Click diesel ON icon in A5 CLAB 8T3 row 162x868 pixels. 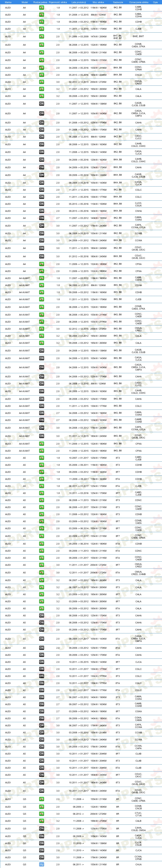41,761
